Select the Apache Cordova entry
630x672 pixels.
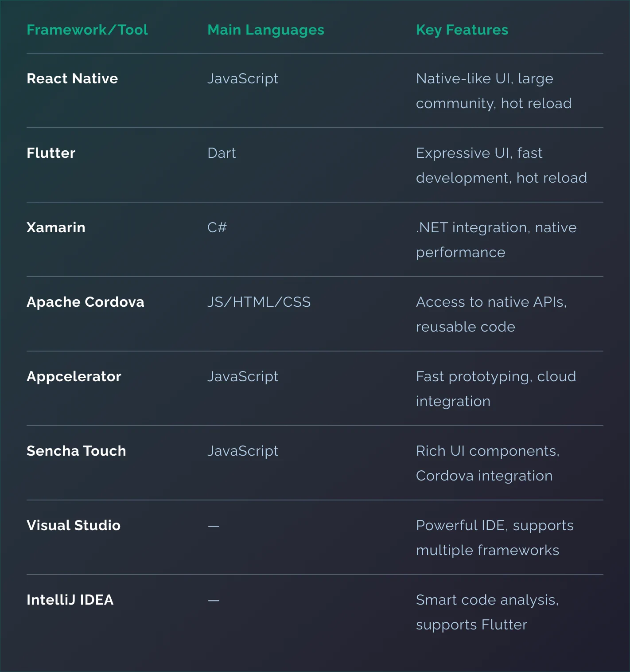(86, 302)
